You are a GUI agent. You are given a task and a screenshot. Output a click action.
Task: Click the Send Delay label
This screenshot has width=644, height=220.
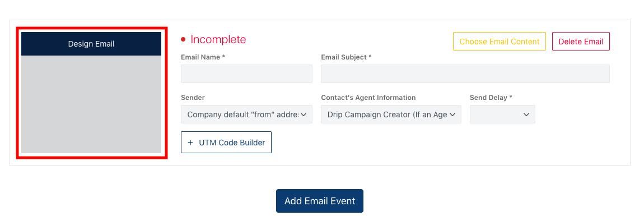(491, 98)
